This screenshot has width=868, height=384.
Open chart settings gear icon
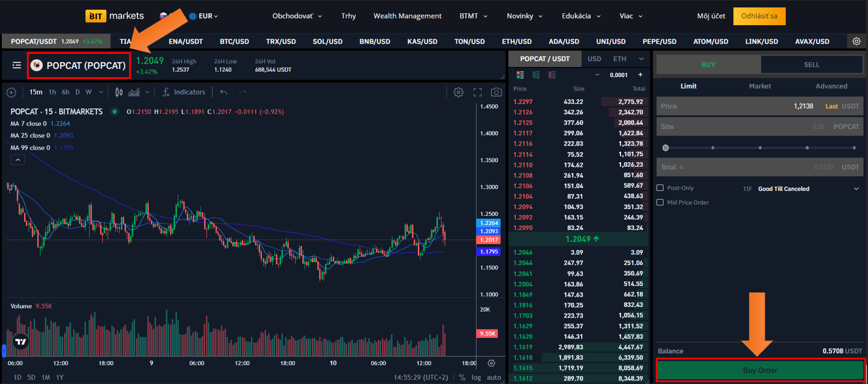pyautogui.click(x=459, y=92)
